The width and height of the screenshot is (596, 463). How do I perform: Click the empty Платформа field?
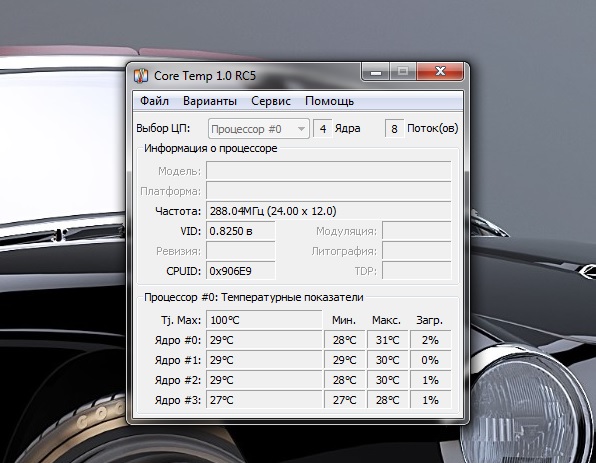click(329, 191)
